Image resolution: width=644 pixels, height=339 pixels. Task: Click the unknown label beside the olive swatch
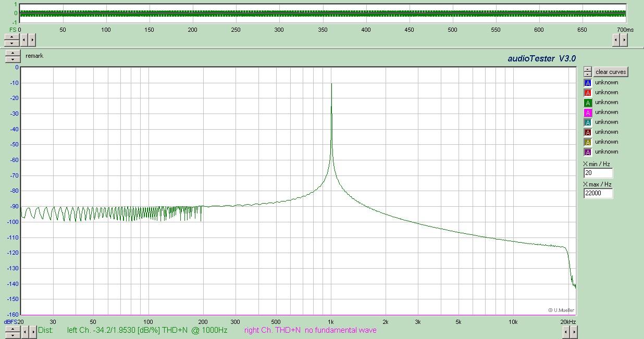(x=606, y=142)
